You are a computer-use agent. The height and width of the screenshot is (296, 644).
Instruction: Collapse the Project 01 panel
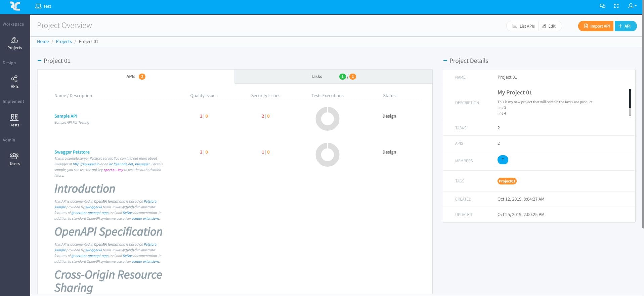pyautogui.click(x=39, y=60)
